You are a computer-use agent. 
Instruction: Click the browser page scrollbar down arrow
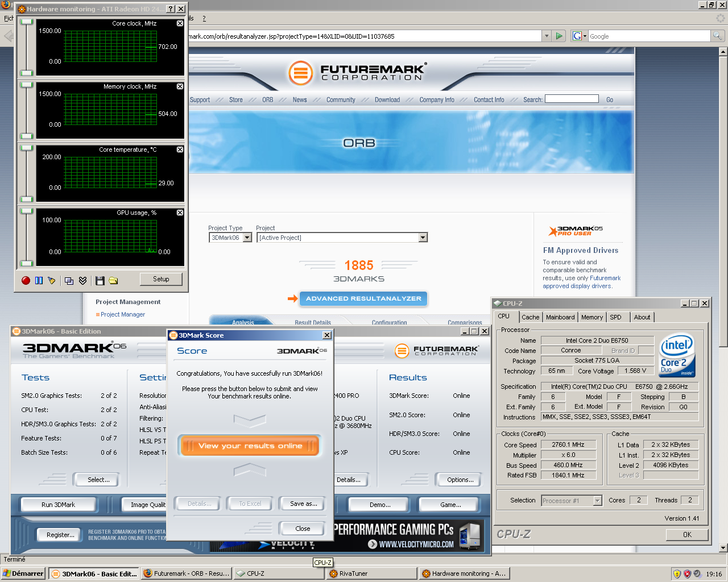(723, 548)
